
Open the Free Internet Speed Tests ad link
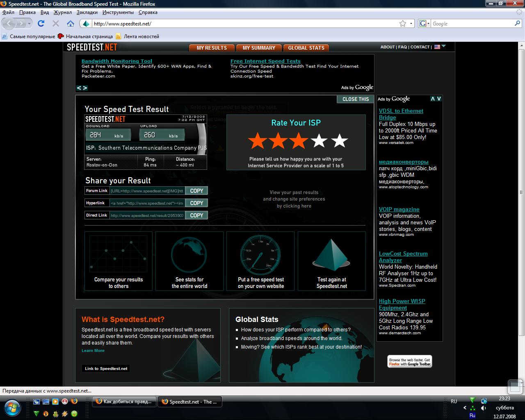(265, 61)
